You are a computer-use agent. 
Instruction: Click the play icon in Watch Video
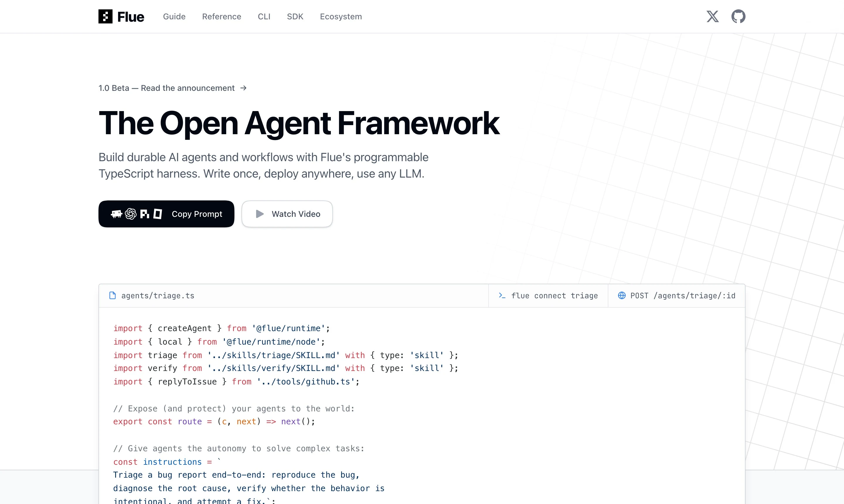[260, 214]
